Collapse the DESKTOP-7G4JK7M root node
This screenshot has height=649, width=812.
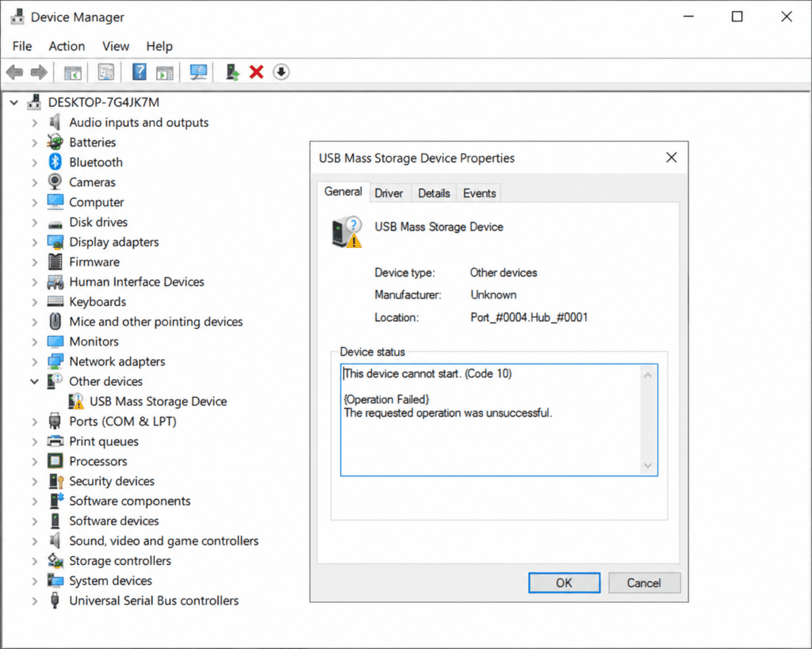tap(14, 102)
